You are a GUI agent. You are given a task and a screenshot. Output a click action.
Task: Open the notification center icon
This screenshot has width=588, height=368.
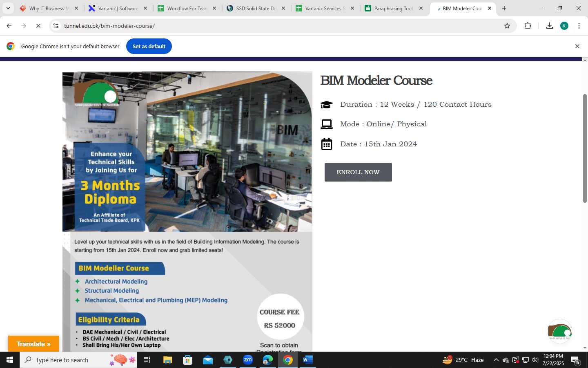click(x=575, y=360)
